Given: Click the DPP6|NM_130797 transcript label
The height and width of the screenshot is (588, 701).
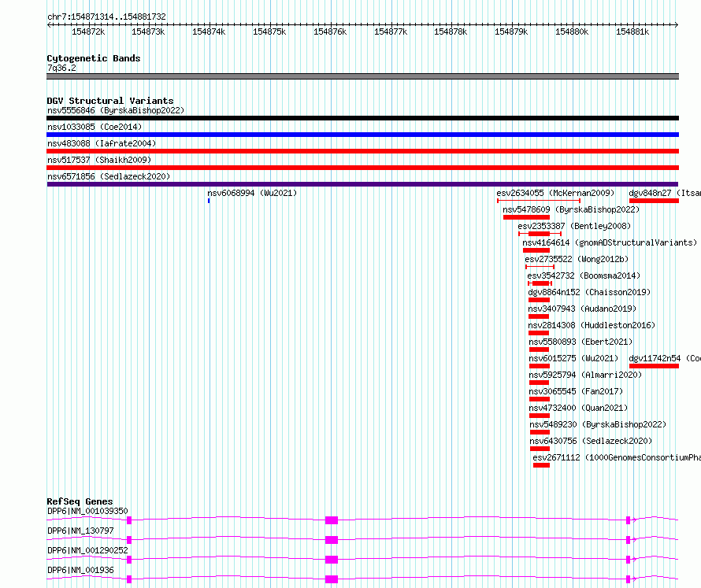Looking at the screenshot, I should point(80,531).
